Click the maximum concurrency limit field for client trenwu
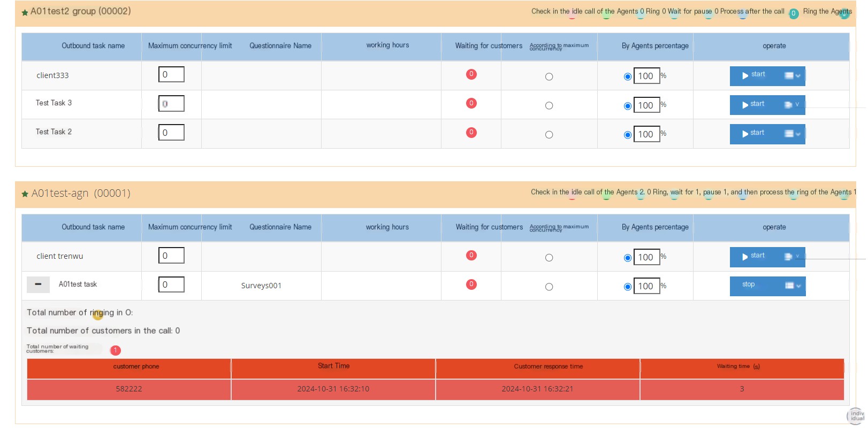The image size is (868, 431). pyautogui.click(x=171, y=256)
